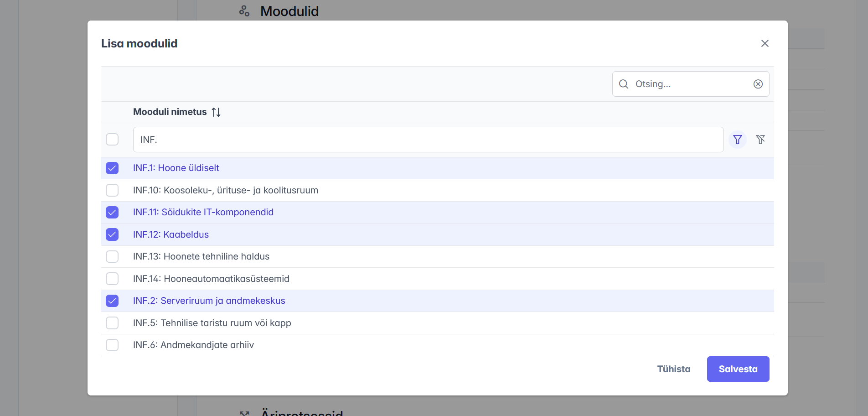Sort by Mooduli nimetus arrows
This screenshot has width=868, height=416.
click(x=216, y=112)
